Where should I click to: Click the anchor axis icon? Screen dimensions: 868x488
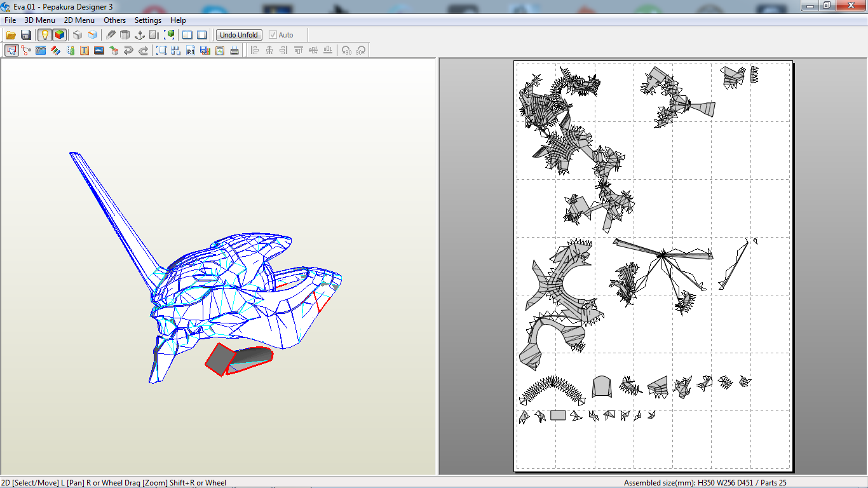[140, 35]
